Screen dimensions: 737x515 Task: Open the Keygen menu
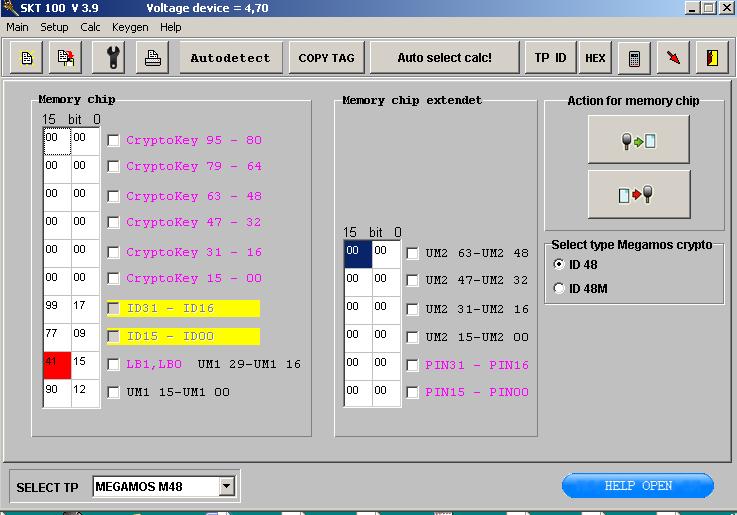[x=130, y=27]
